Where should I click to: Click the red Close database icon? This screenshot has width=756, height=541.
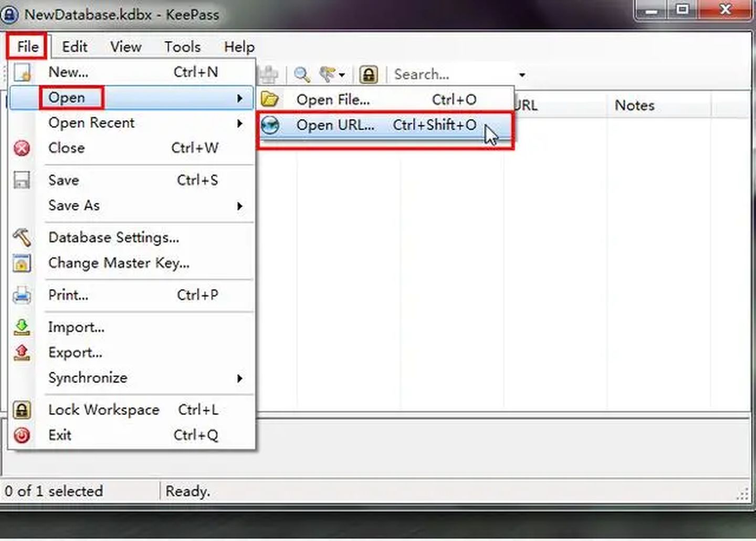point(22,148)
